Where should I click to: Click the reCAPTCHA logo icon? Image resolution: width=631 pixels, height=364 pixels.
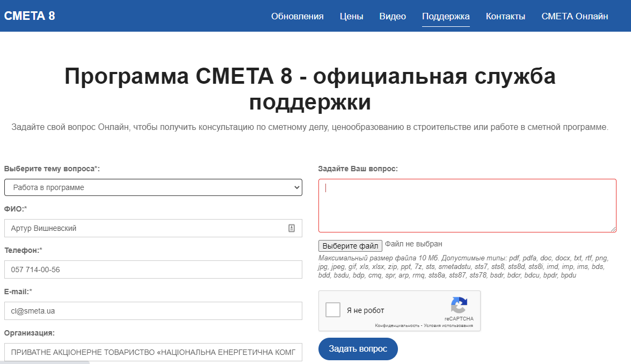point(459,305)
